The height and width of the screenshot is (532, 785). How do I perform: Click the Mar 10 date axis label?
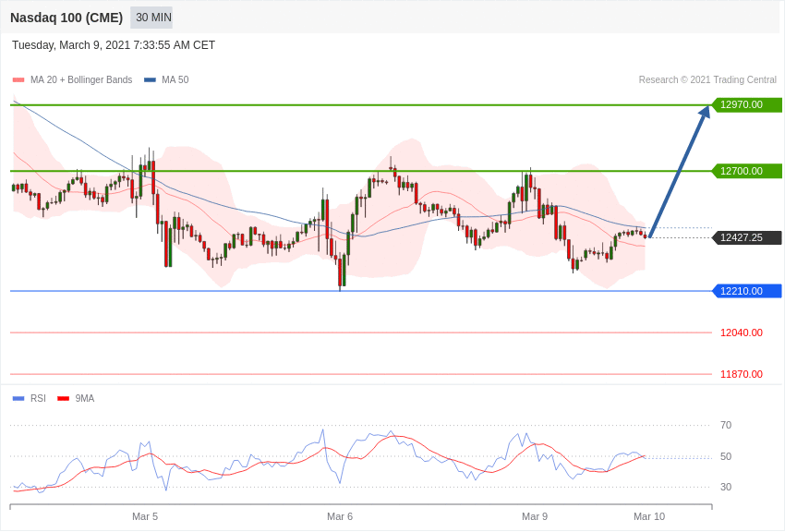click(x=649, y=516)
